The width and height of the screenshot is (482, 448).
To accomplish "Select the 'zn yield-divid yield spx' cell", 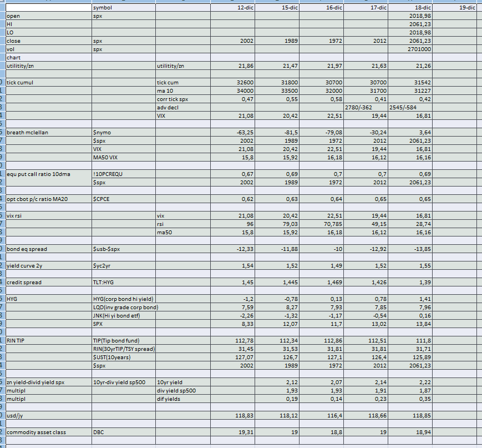I will point(49,382).
